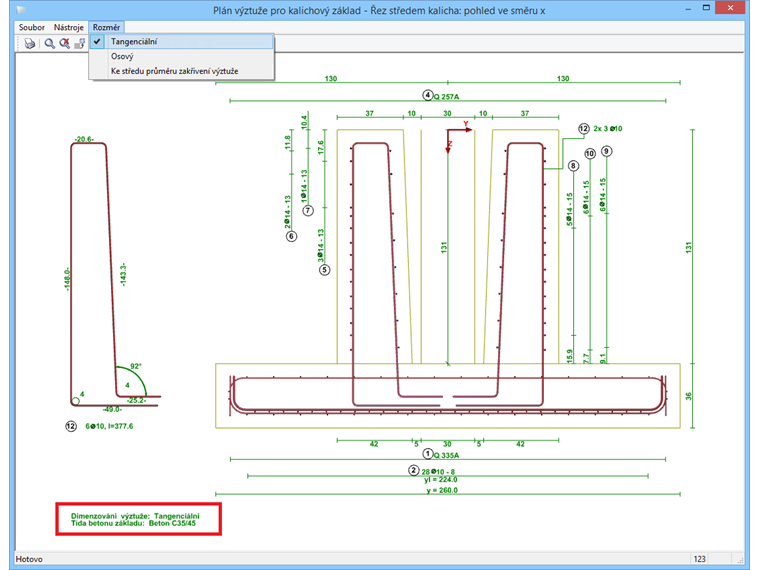Click the 2x 3 Ø10 stirrup label
Viewport: 760px width, 570px height.
click(608, 128)
